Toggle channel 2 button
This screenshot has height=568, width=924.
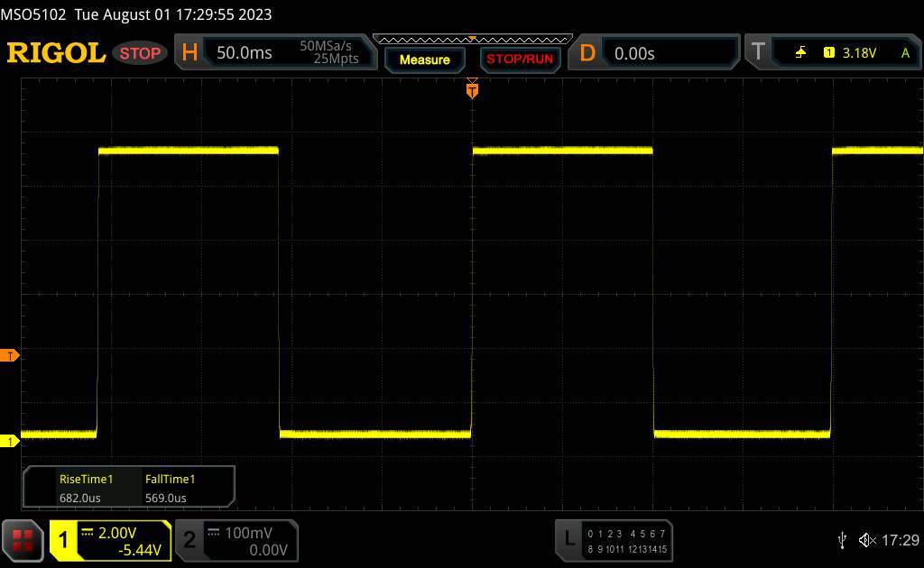pyautogui.click(x=189, y=540)
